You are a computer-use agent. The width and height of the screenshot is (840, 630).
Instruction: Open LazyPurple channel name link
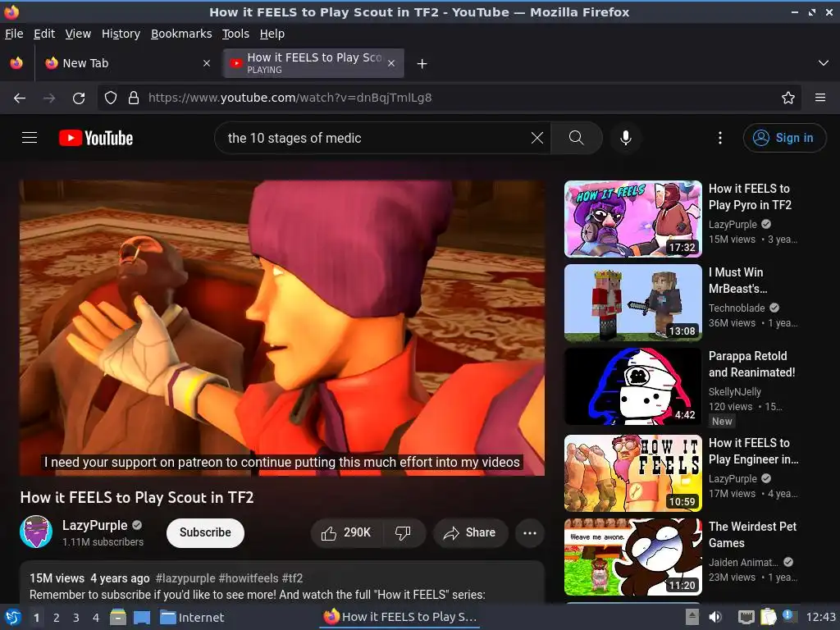click(95, 525)
